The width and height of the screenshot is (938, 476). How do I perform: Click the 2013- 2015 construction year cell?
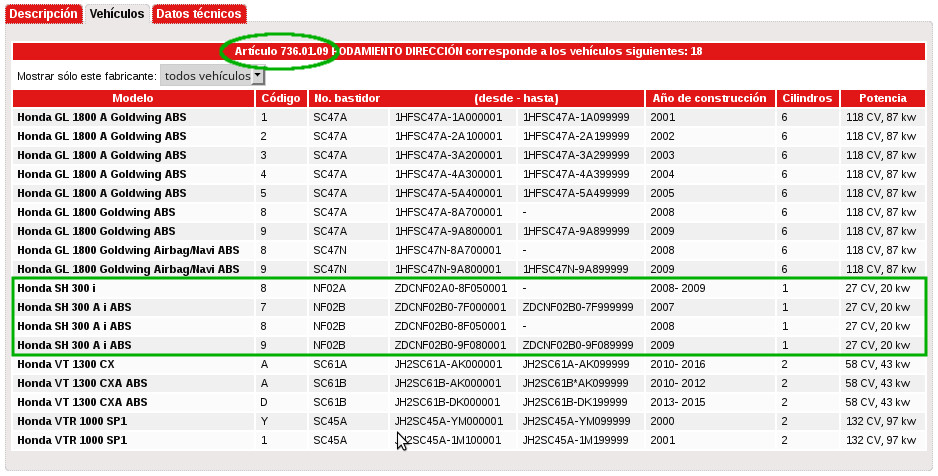[677, 402]
